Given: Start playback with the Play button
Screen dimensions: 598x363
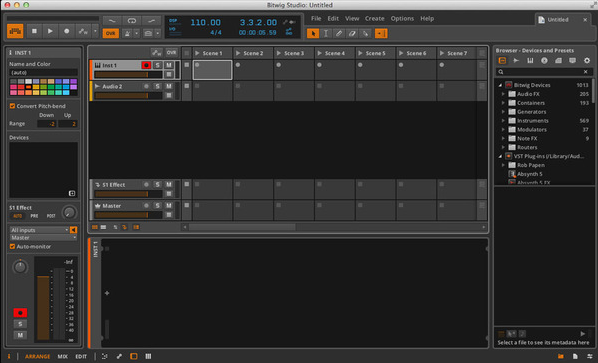Looking at the screenshot, I should click(50, 31).
